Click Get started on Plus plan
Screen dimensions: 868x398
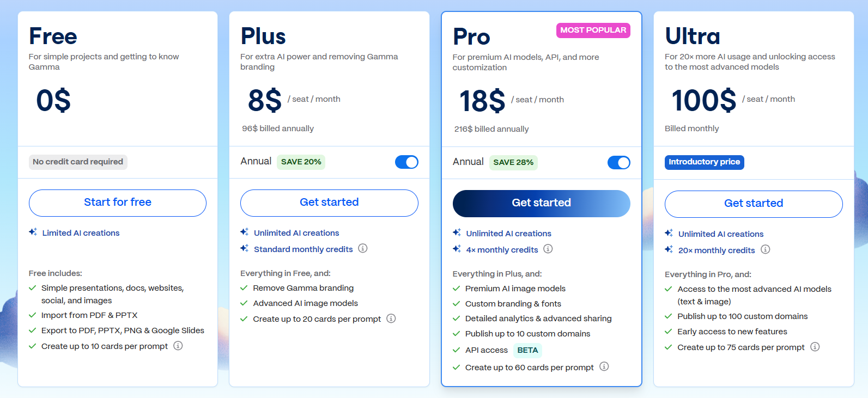[x=329, y=203]
